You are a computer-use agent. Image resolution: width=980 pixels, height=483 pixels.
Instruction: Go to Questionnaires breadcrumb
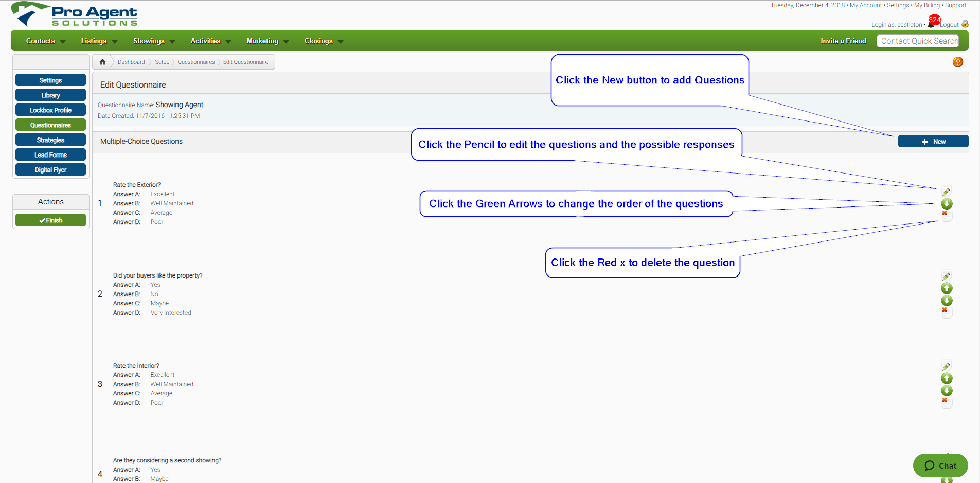tap(196, 62)
